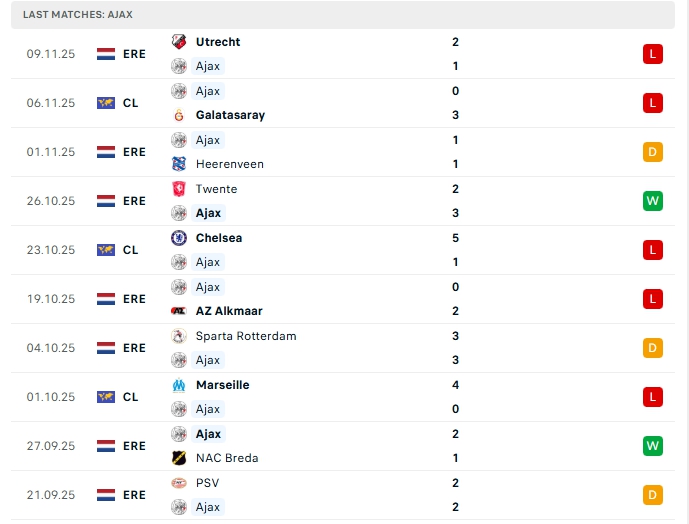
Task: Click the green W badge for Twente match
Action: pyautogui.click(x=653, y=201)
